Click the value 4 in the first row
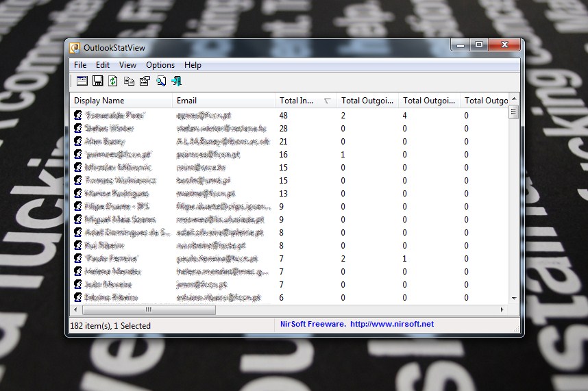Viewport: 588px width, 391px height. coord(404,115)
